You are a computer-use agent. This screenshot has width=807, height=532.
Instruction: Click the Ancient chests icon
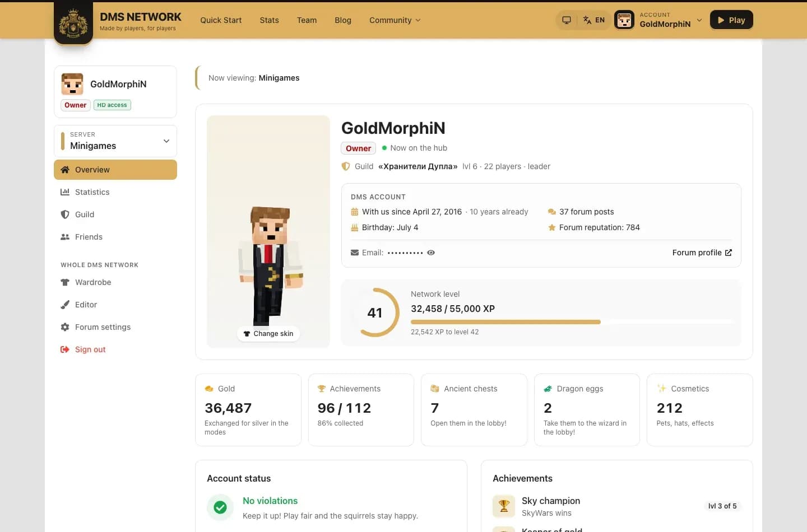pos(435,389)
